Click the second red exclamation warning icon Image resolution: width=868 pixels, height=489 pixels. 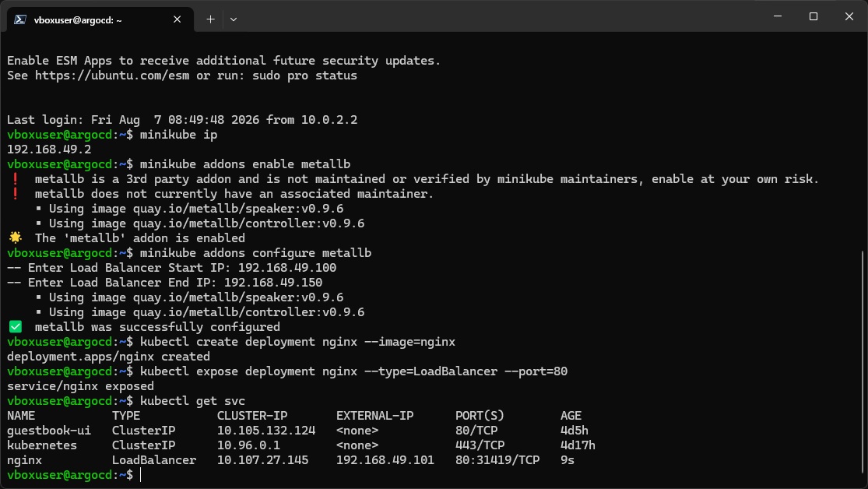pyautogui.click(x=16, y=193)
